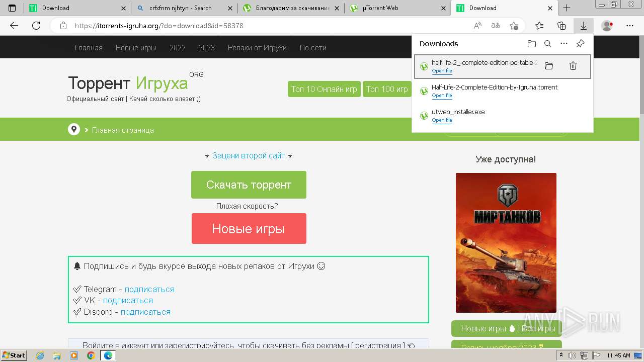Open more options in the Downloads panel
The image size is (644, 362).
tap(564, 44)
